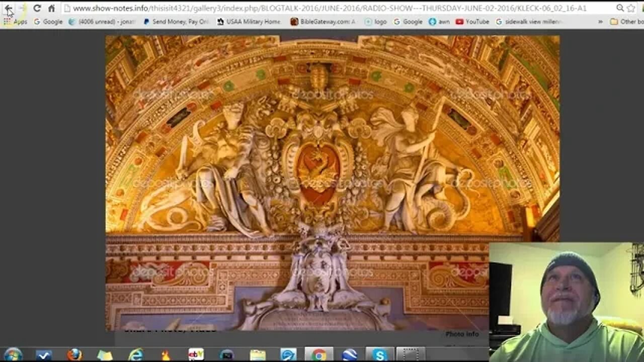Open the USAA Military Home bookmark
Screen dimensions: 644x362
coord(249,22)
